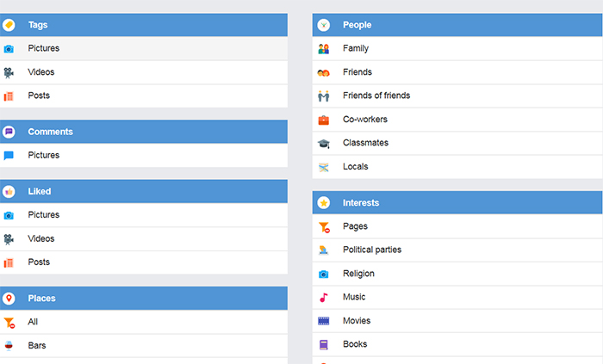Expand the Interests section header

(457, 203)
